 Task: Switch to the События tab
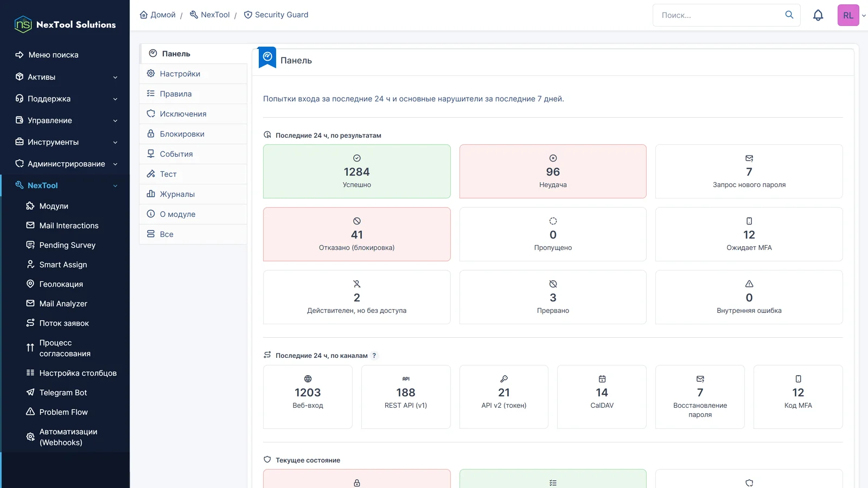tap(193, 154)
